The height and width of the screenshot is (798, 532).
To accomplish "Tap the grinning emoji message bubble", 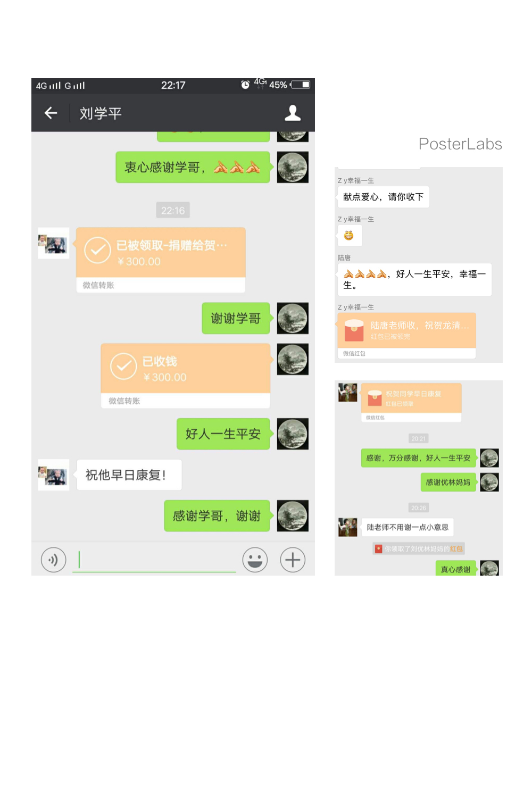I will point(350,236).
